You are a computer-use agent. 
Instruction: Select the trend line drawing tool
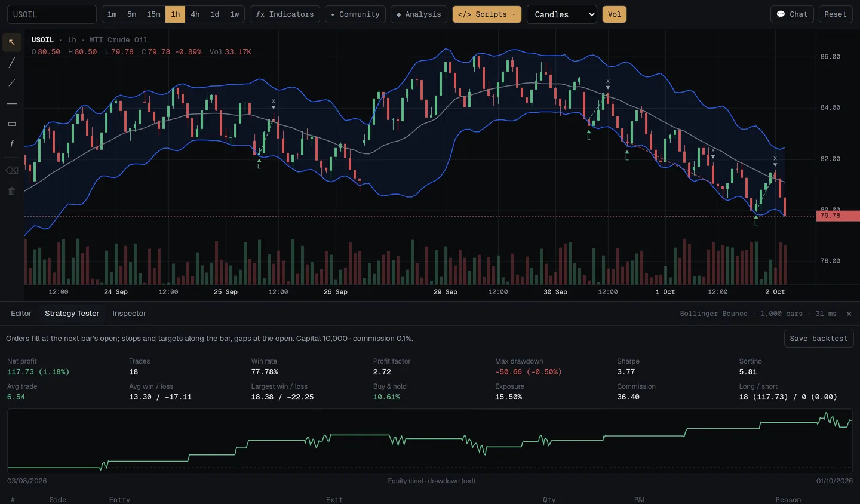pos(12,63)
